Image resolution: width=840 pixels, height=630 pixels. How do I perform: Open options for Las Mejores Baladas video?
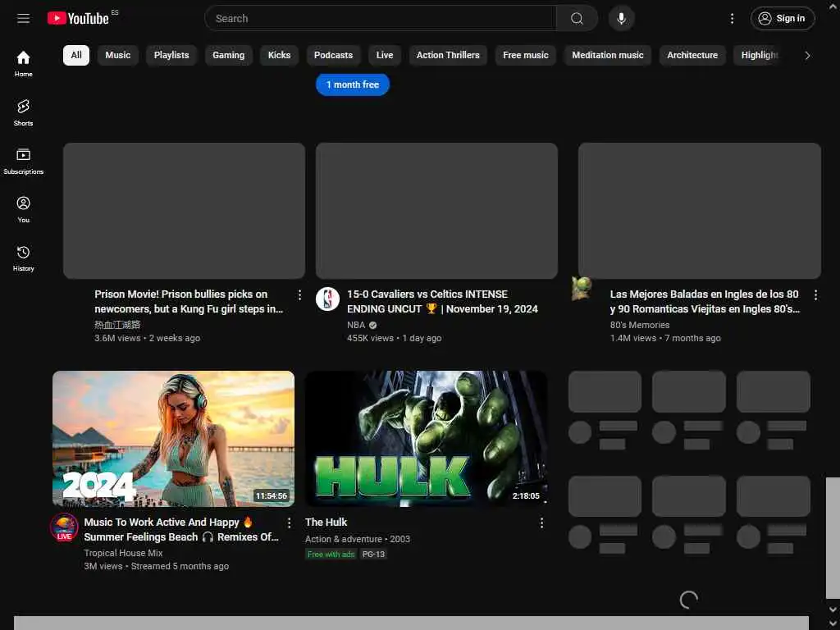coord(815,294)
